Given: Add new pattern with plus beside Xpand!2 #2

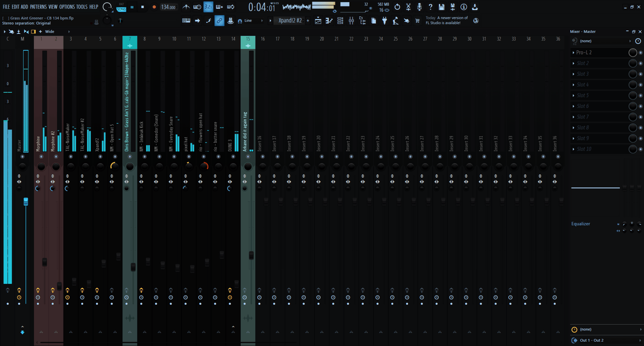Looking at the screenshot, I should point(308,20).
